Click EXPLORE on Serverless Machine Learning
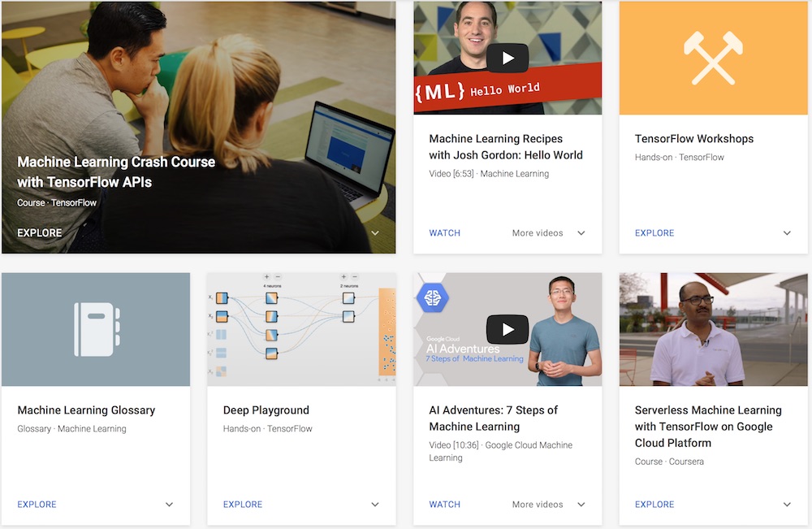The width and height of the screenshot is (812, 529). [x=654, y=504]
